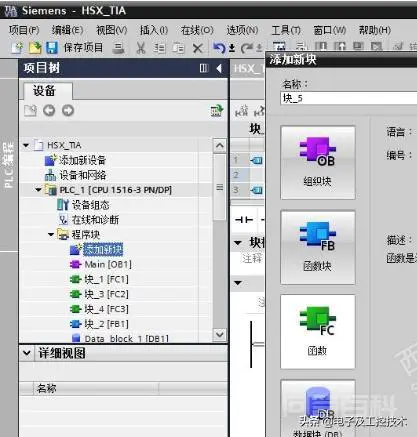Viewport: 417px width, 437px height.
Task: Click the project tree column layout icon
Action: pyautogui.click(x=204, y=68)
